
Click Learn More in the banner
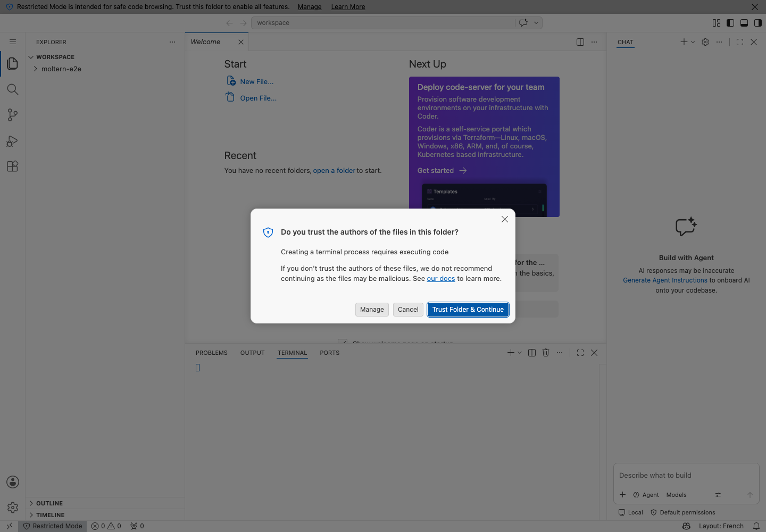coord(348,7)
